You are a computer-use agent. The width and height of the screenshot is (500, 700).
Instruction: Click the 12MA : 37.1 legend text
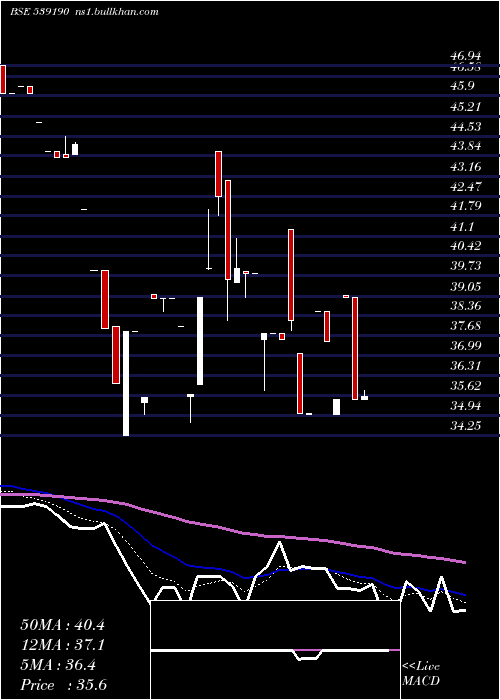pos(62,645)
